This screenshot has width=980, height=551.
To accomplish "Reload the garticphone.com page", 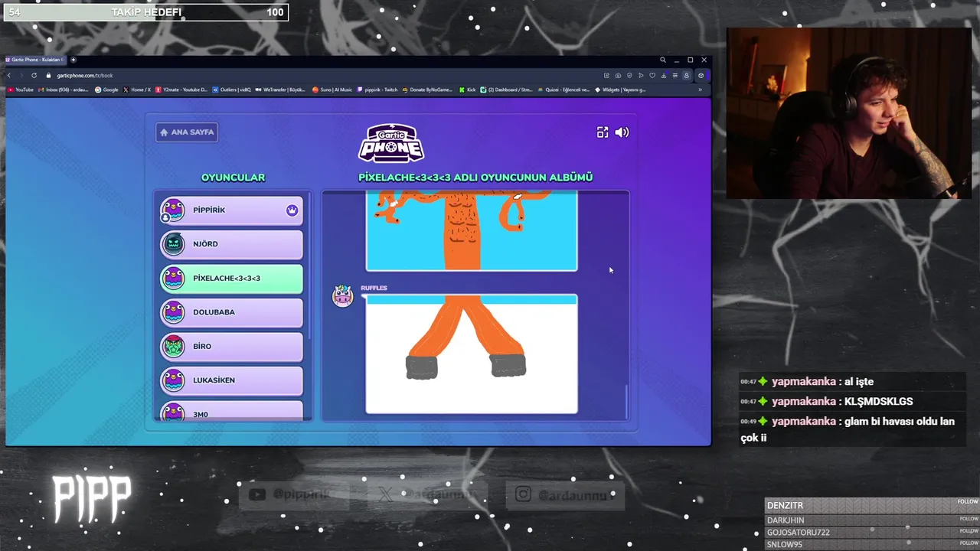I will point(34,75).
